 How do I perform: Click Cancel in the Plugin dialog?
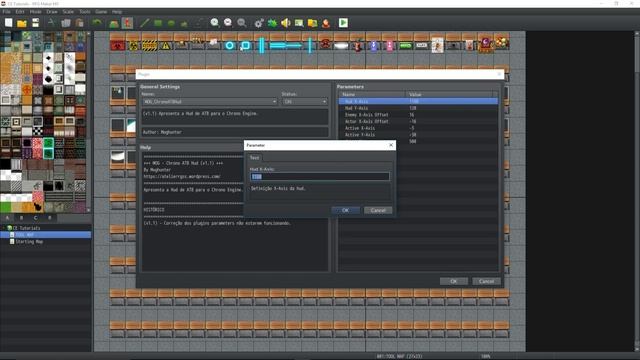tap(487, 281)
